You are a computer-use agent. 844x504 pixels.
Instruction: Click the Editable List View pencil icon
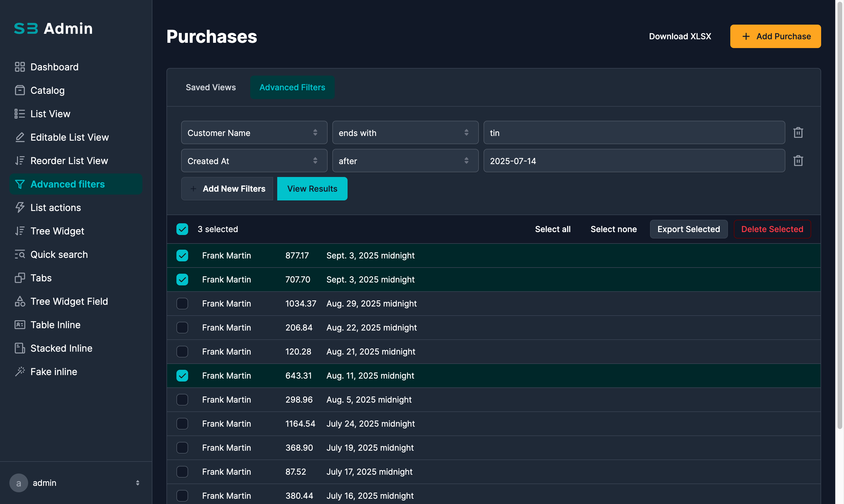click(20, 137)
